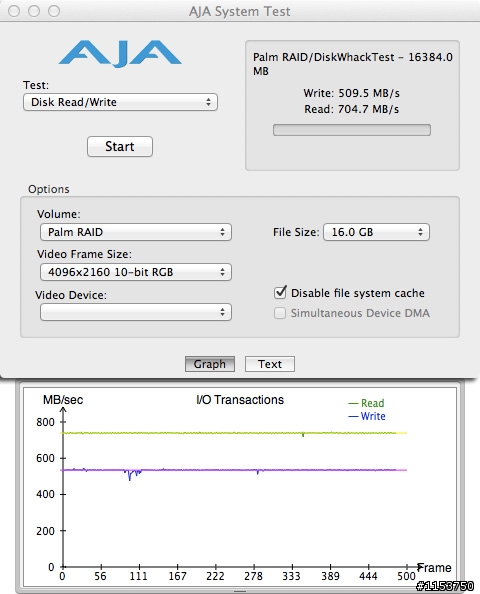480x594 pixels.
Task: Click the Read legend entry
Action: coord(367,403)
